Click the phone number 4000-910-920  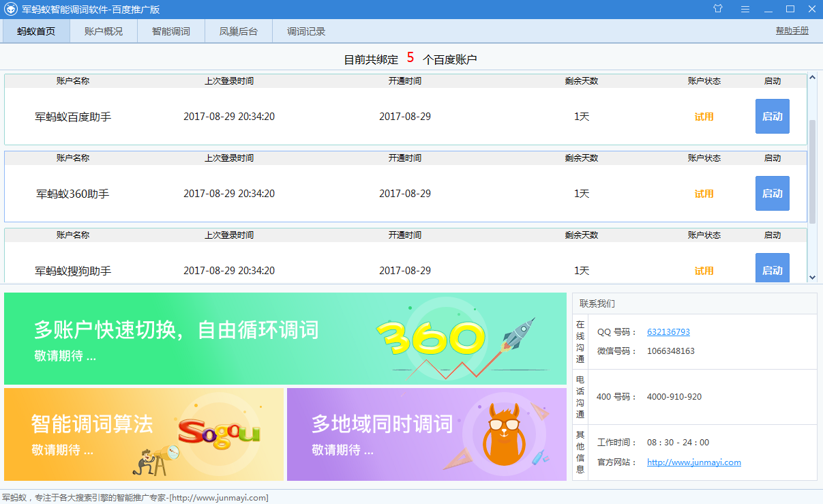[x=674, y=397]
